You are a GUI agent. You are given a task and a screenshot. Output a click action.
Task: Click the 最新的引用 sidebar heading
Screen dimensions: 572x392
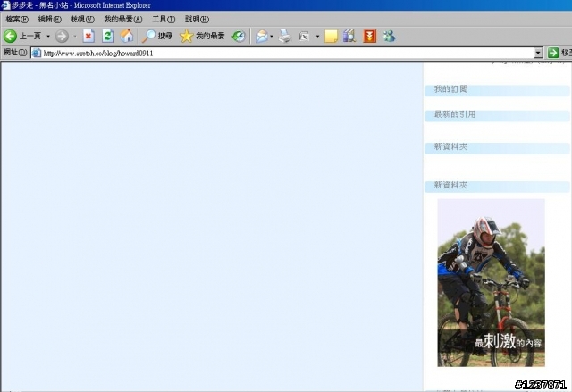(455, 114)
